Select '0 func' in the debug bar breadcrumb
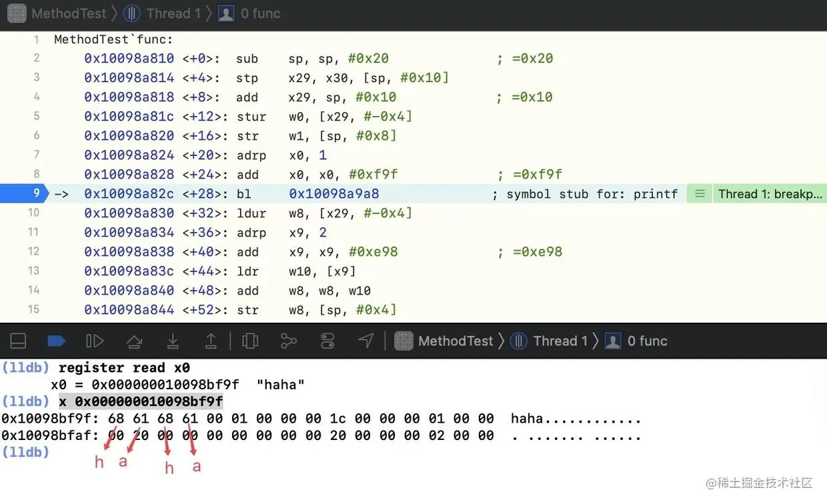This screenshot has width=827, height=504. [x=647, y=341]
